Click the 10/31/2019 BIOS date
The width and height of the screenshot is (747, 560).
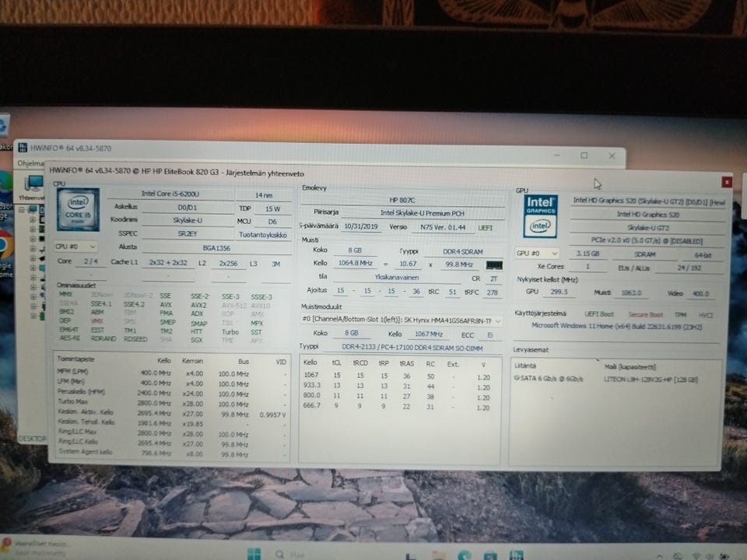click(x=360, y=226)
